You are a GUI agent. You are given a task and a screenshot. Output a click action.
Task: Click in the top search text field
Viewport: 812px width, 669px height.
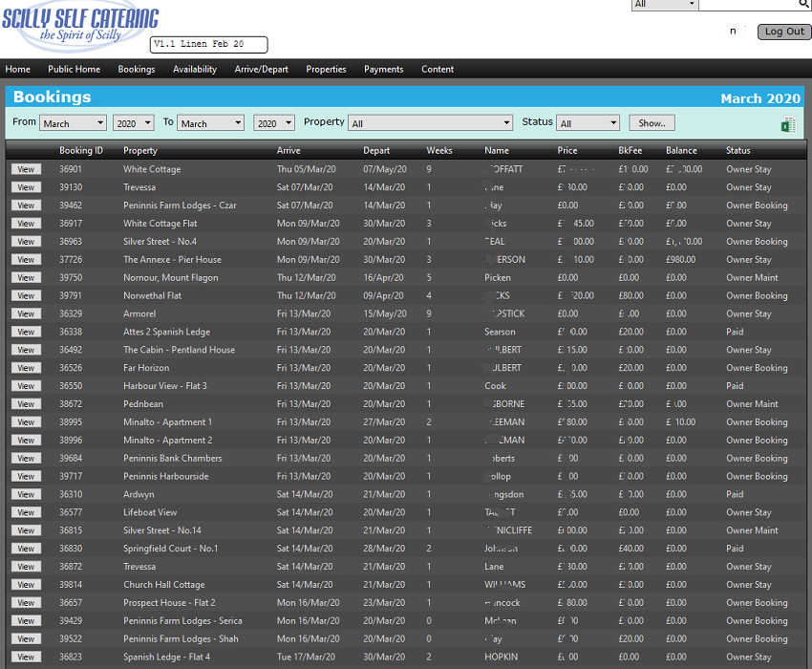pyautogui.click(x=747, y=5)
